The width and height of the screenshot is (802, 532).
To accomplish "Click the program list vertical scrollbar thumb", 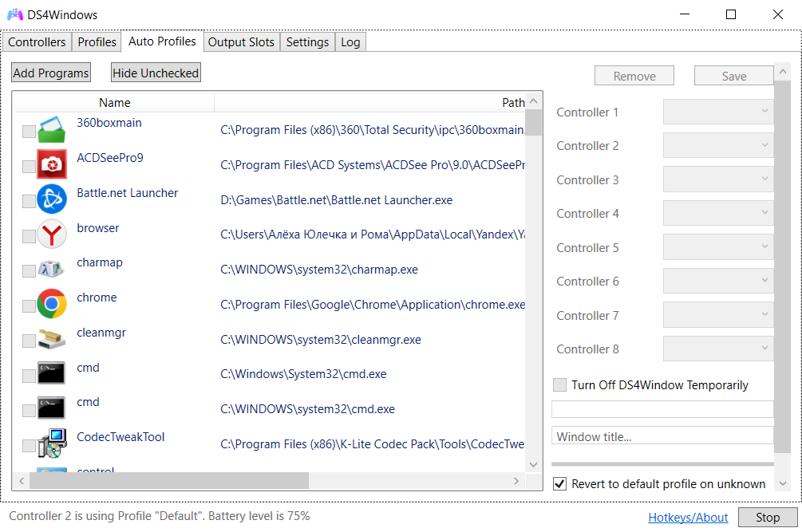I will pyautogui.click(x=534, y=123).
